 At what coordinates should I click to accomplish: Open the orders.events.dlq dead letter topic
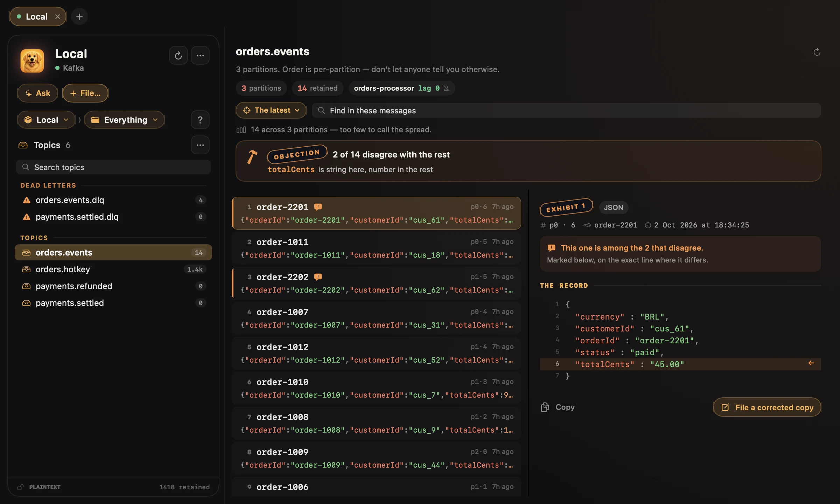(113, 200)
